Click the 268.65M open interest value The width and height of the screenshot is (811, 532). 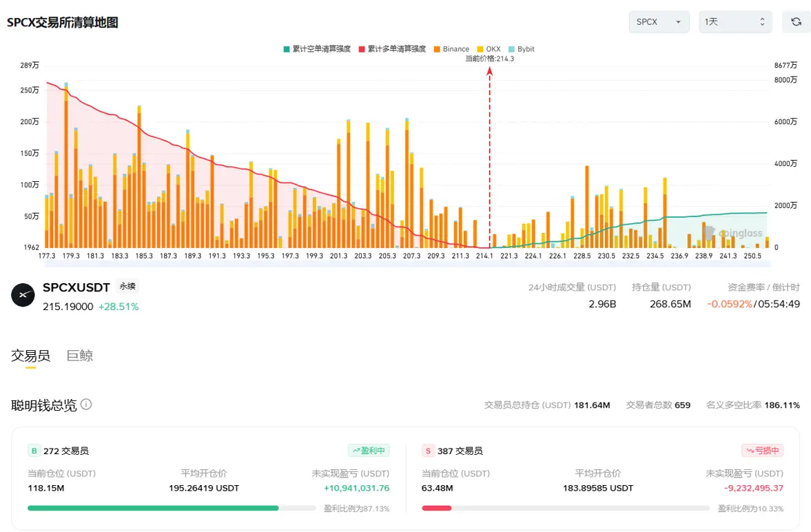click(670, 304)
